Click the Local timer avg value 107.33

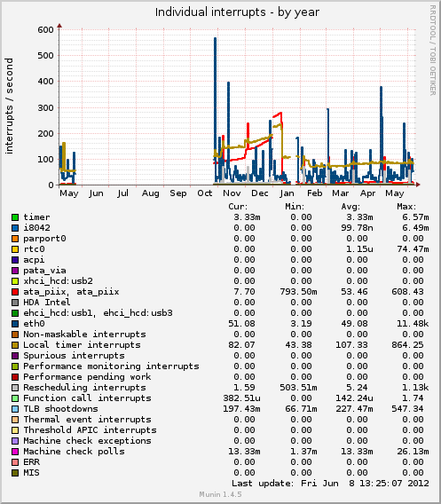(351, 345)
